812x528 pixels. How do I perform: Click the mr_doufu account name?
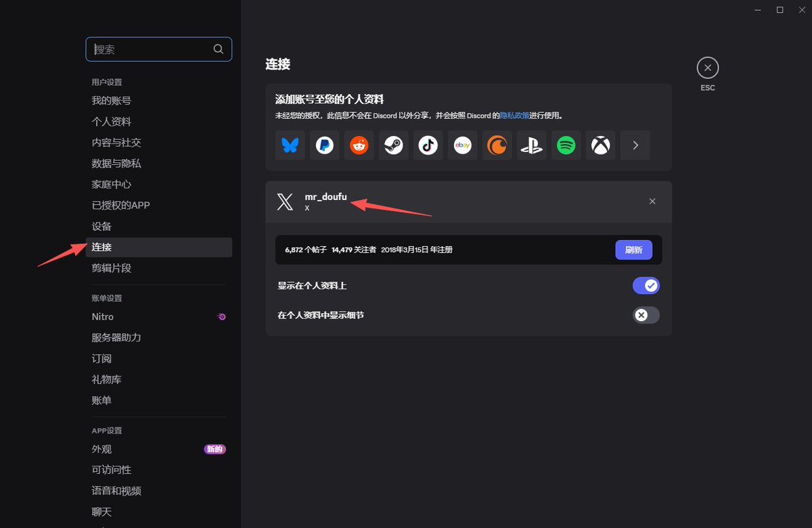pos(325,197)
